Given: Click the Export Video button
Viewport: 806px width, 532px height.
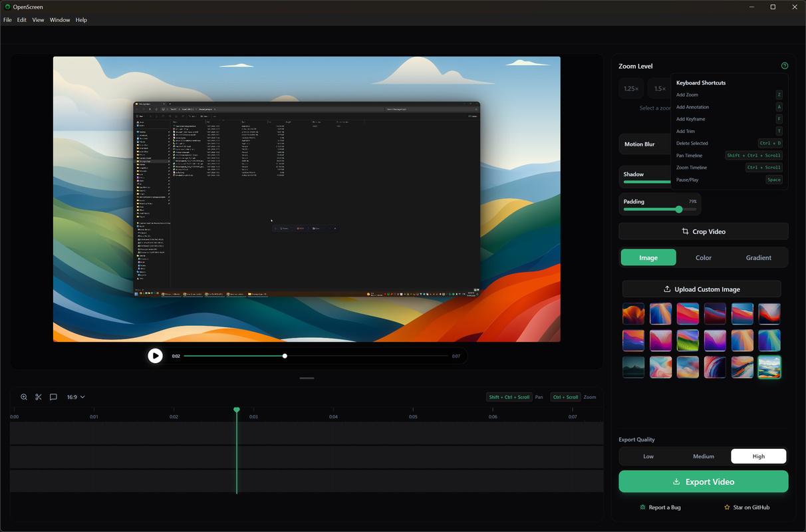Looking at the screenshot, I should (x=703, y=481).
